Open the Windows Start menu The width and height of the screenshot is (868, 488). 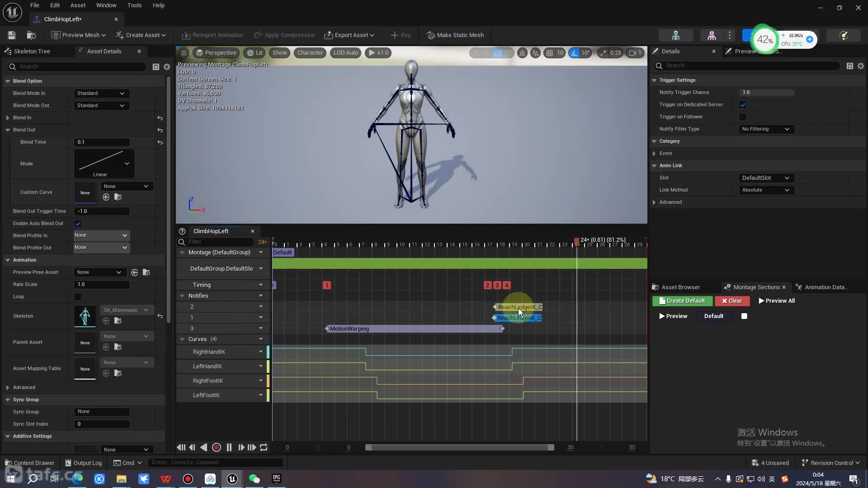[11, 479]
